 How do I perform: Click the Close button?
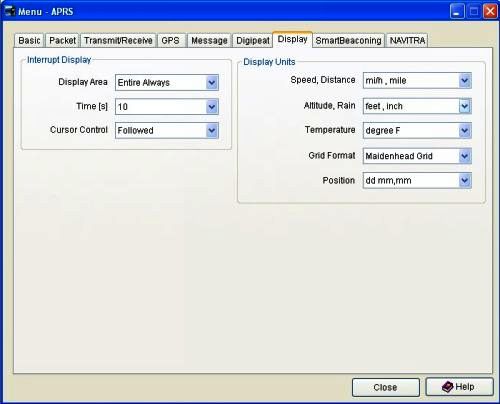tap(386, 387)
